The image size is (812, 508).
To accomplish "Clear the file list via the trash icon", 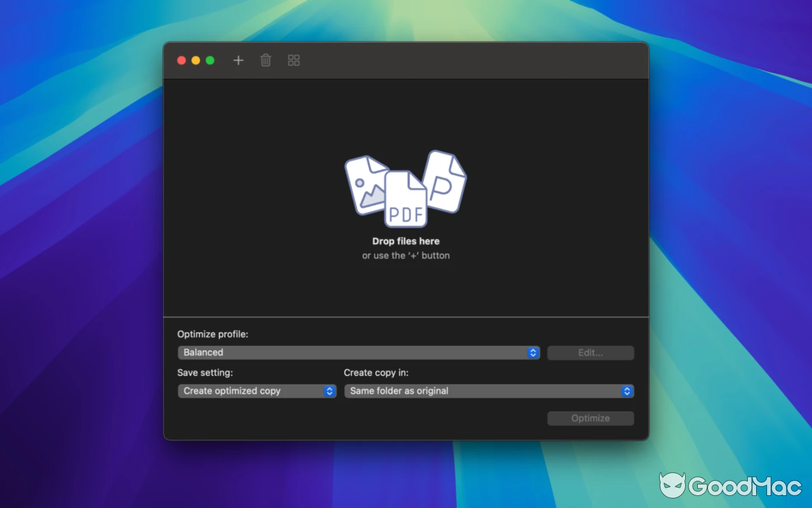I will tap(265, 60).
